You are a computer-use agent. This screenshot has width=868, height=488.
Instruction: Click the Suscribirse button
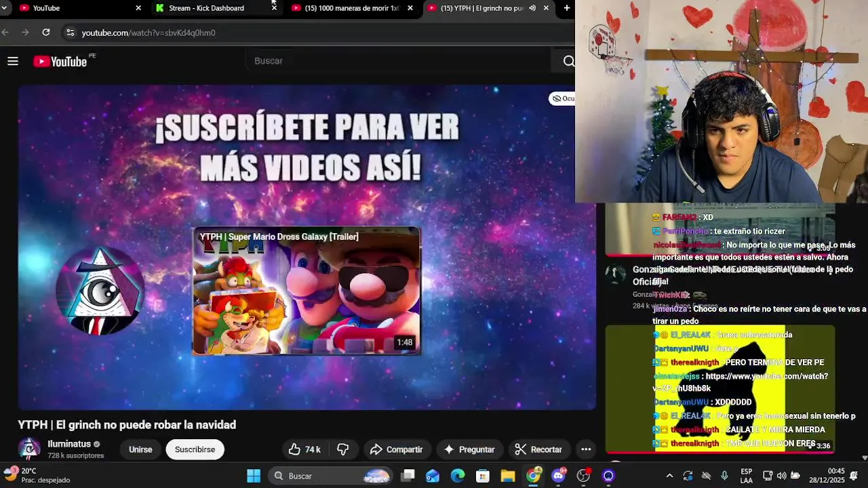click(x=195, y=449)
